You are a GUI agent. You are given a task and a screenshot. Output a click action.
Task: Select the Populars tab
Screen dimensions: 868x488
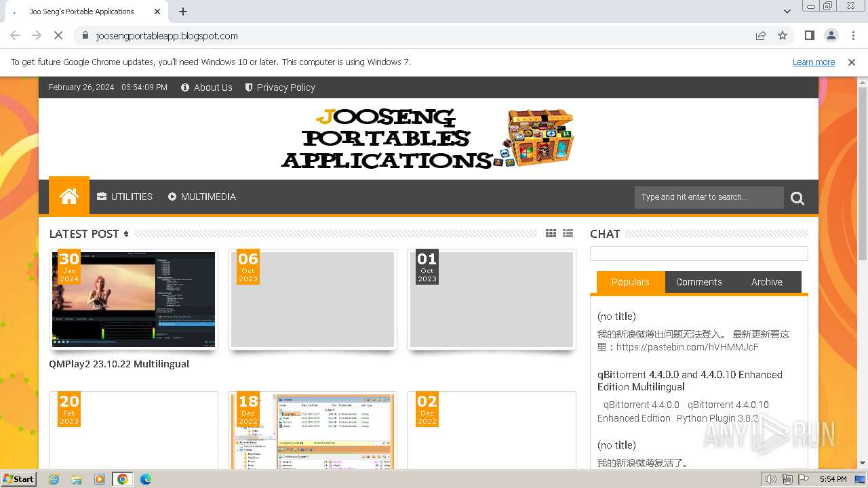click(x=631, y=282)
